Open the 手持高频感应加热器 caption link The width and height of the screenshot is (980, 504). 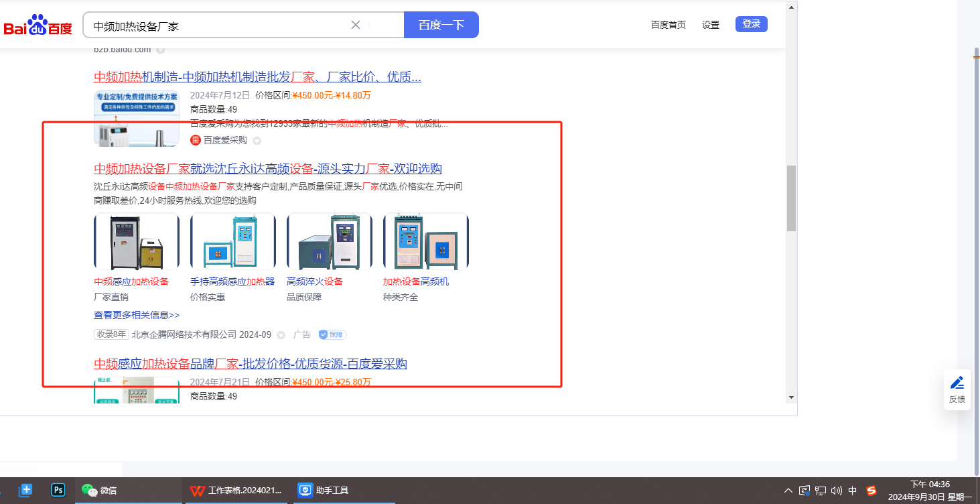232,281
